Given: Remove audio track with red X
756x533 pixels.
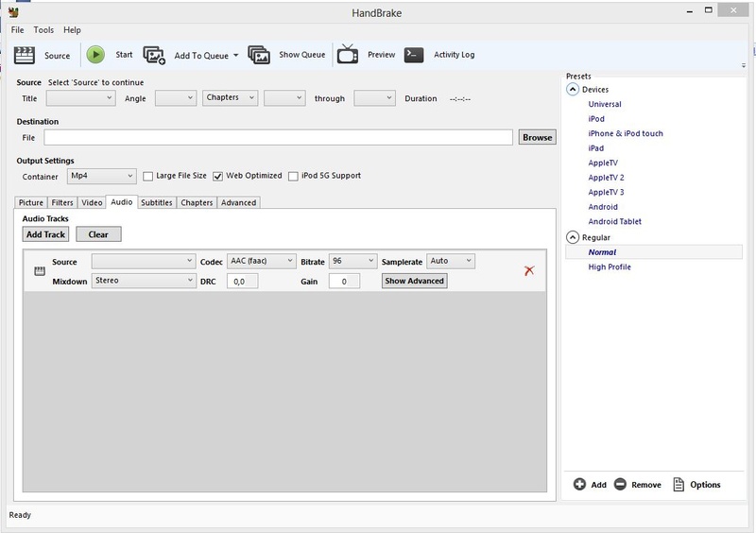Looking at the screenshot, I should click(x=528, y=271).
